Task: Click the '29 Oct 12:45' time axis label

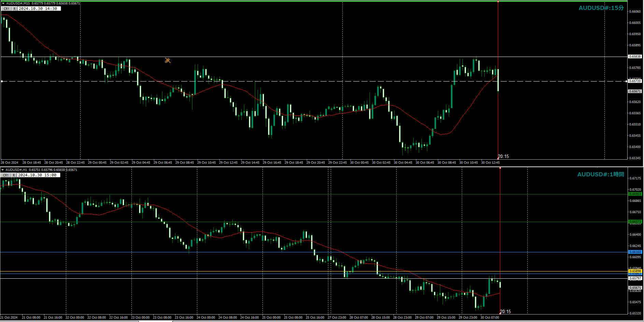Action: [228, 163]
